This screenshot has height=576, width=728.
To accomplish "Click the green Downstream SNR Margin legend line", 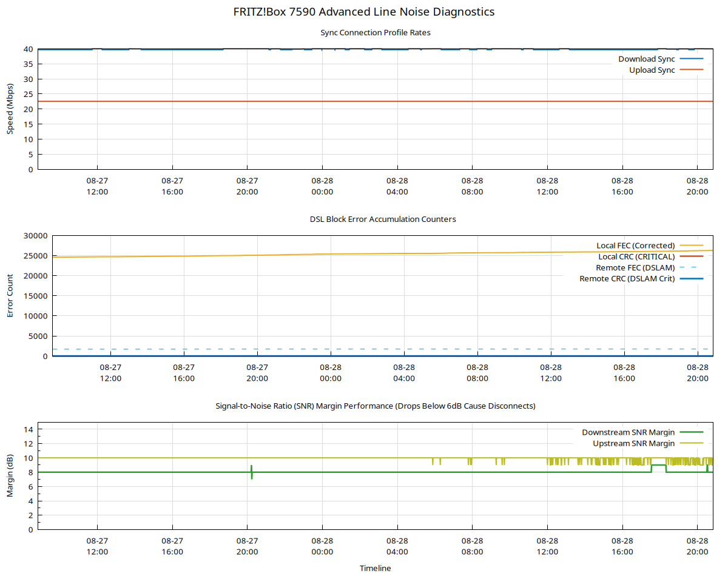I will pyautogui.click(x=692, y=432).
